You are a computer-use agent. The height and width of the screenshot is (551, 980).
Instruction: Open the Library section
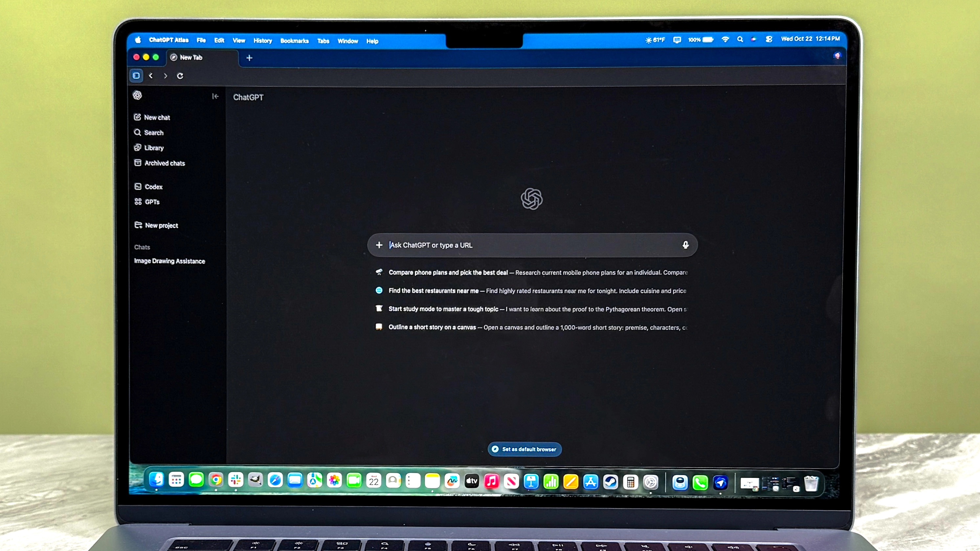coord(154,148)
